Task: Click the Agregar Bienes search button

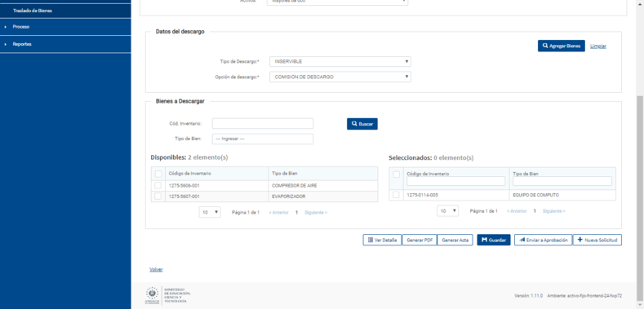Action: [561, 46]
